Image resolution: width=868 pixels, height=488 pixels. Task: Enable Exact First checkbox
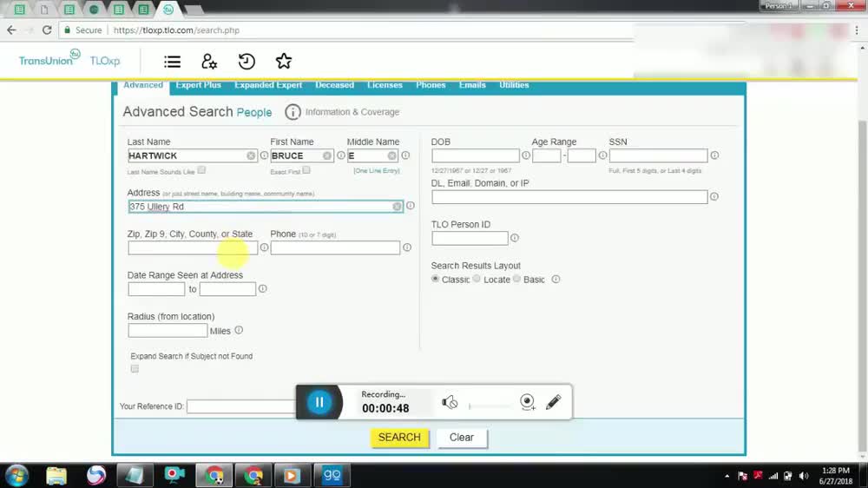coord(306,170)
